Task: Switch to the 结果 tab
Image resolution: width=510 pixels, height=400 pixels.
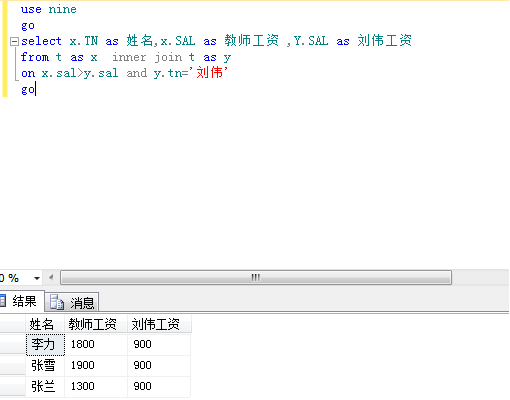Action: 22,301
